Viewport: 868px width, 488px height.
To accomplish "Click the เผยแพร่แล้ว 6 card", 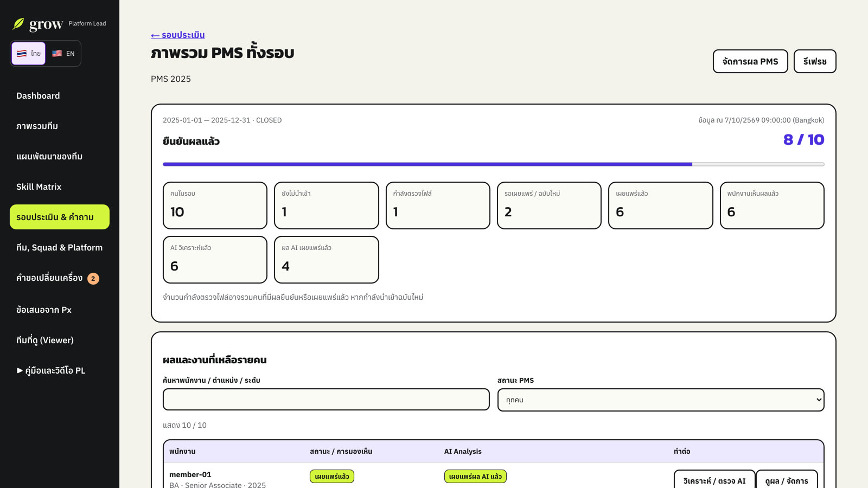I will tap(661, 206).
